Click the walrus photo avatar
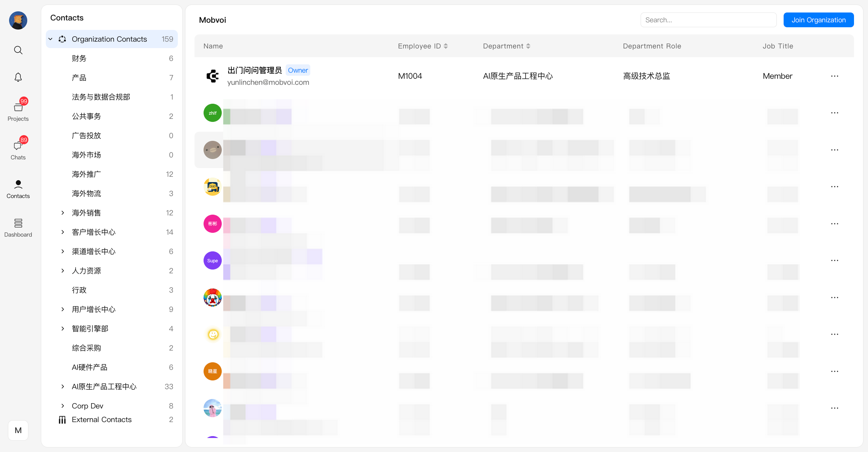 click(x=213, y=150)
